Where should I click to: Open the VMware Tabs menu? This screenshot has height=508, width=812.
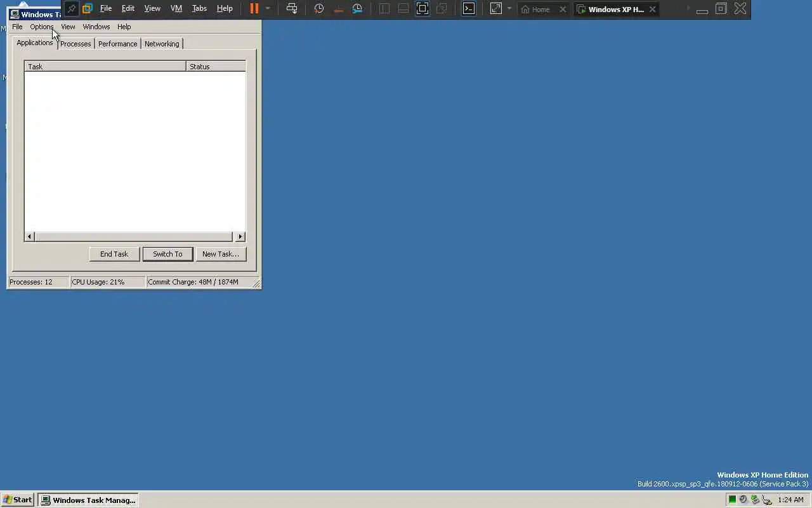tap(199, 9)
